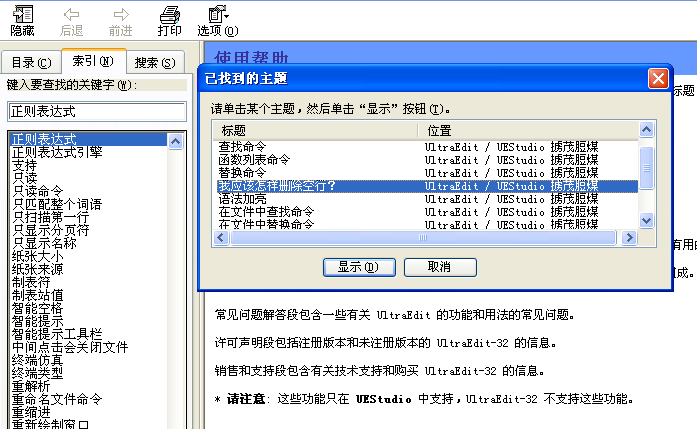Select index entry 支持

pos(24,165)
